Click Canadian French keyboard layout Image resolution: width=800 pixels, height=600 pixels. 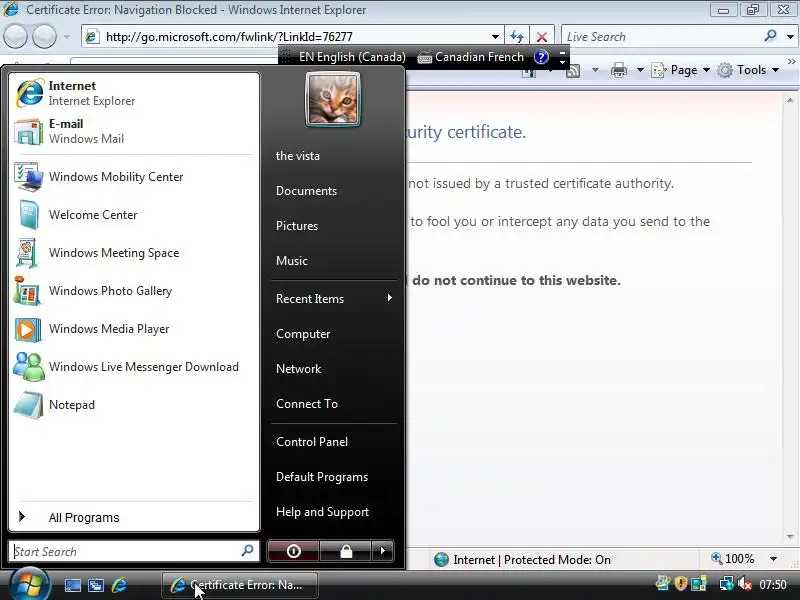coord(471,57)
